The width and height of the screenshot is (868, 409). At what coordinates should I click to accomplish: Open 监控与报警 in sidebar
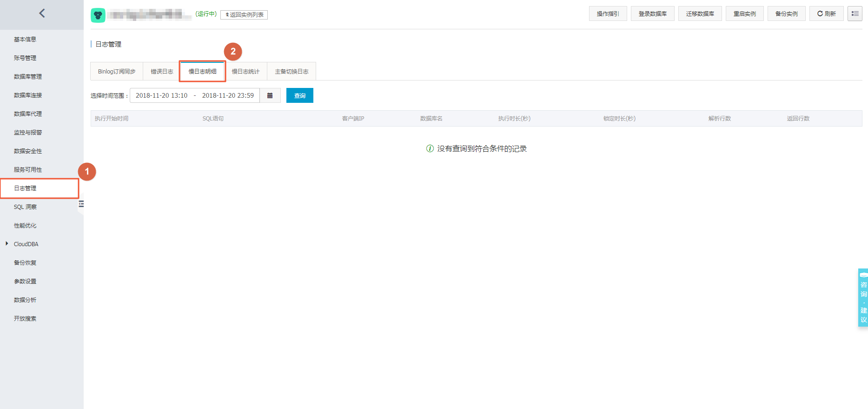click(28, 132)
